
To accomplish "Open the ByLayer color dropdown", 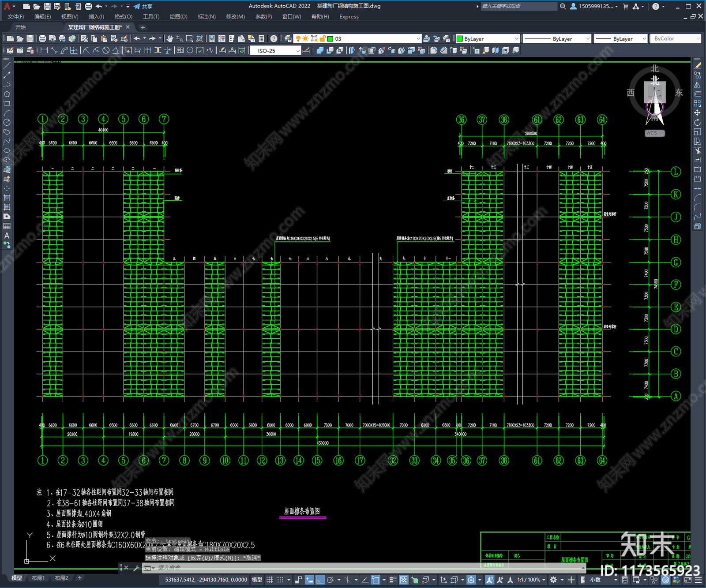I will (517, 39).
